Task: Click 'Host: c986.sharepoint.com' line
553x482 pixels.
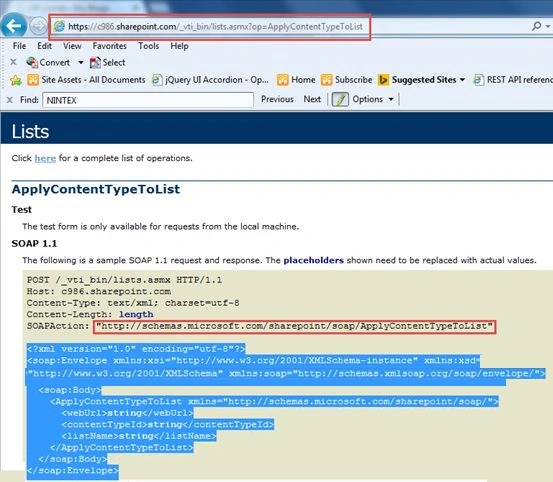Action: pos(99,292)
